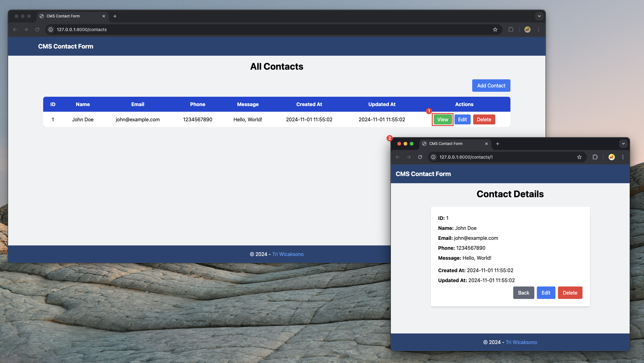Switch to the CMS Contact Form tab in the back window

click(68, 16)
